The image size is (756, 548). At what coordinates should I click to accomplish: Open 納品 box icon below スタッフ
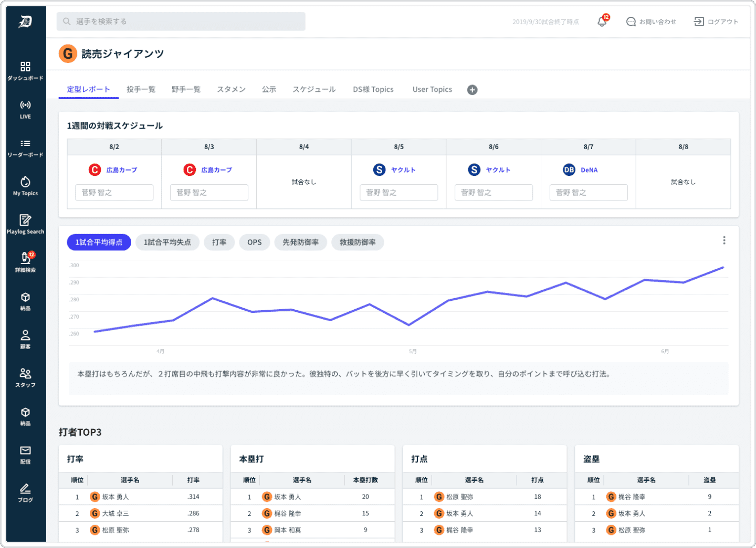pos(25,412)
